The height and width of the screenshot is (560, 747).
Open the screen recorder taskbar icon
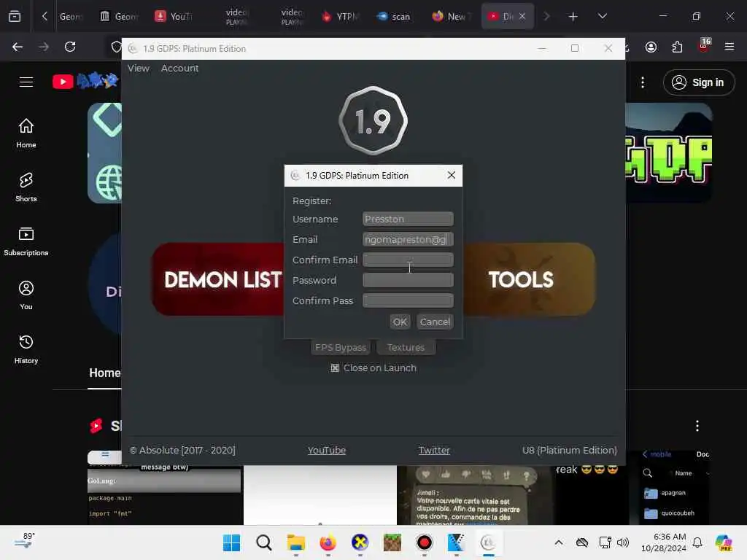point(424,542)
